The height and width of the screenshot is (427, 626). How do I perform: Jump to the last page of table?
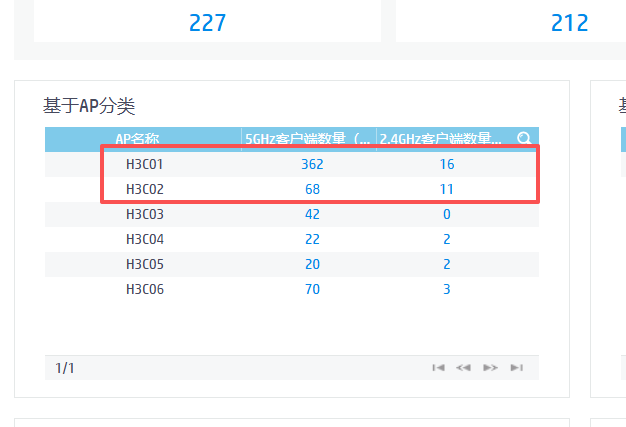(516, 368)
